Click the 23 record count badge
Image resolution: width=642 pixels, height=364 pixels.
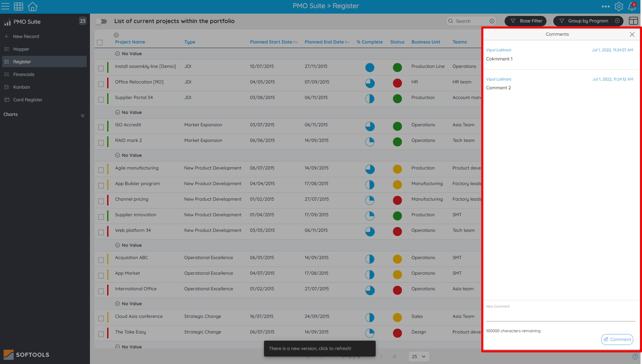pos(83,21)
